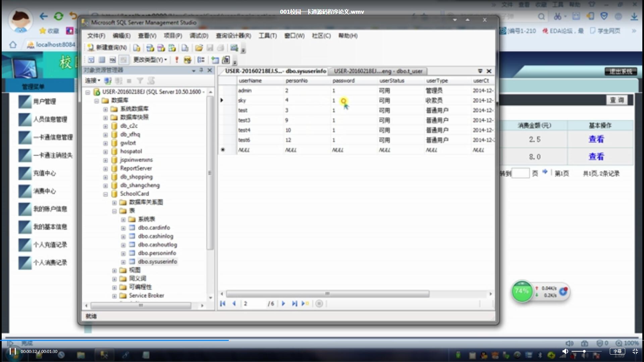This screenshot has height=362, width=644.
Task: Open the 查询设计器(R) menu
Action: coord(233,36)
